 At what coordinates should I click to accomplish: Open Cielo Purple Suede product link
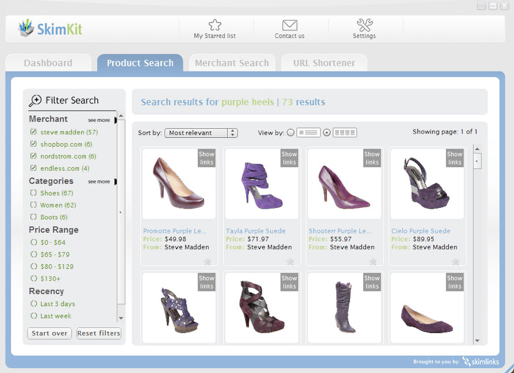421,231
